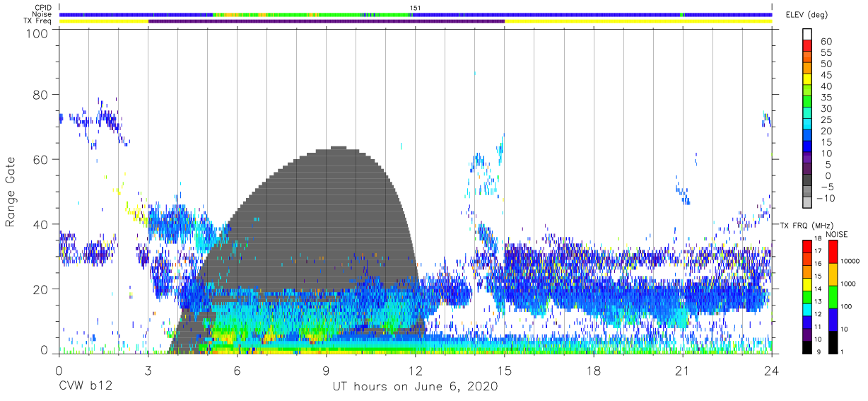The width and height of the screenshot is (868, 401).
Task: Click the 40 tick on Range Gate axis
Action: point(41,224)
